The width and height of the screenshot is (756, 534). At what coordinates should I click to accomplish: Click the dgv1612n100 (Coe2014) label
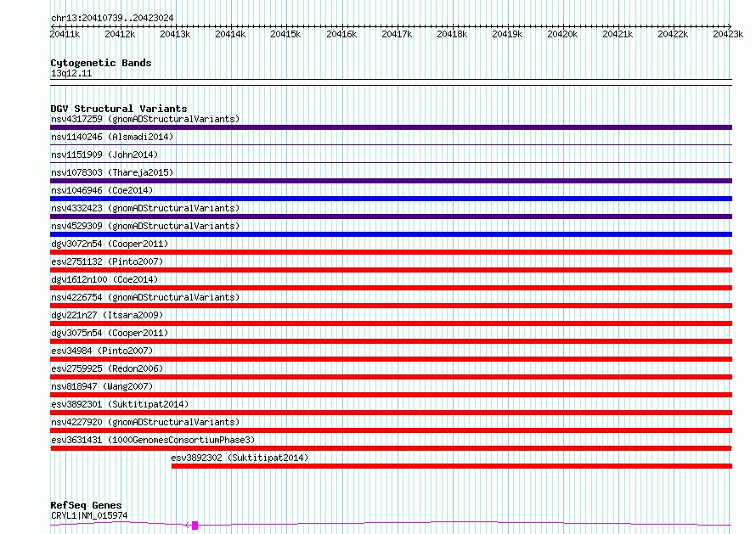104,279
